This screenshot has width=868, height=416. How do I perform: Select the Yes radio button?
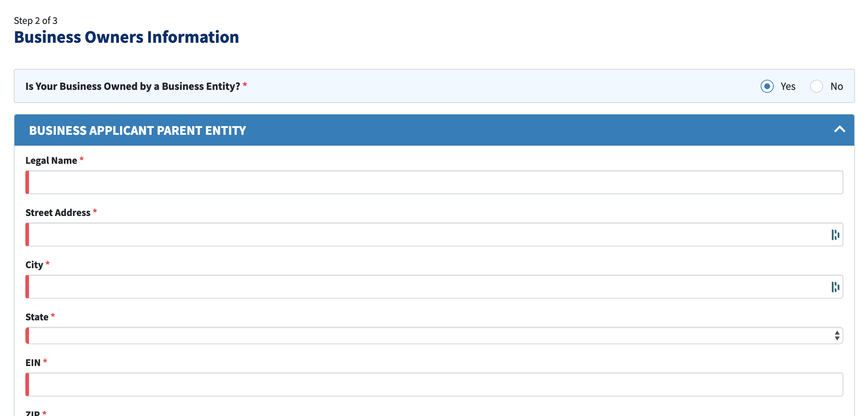(x=767, y=86)
